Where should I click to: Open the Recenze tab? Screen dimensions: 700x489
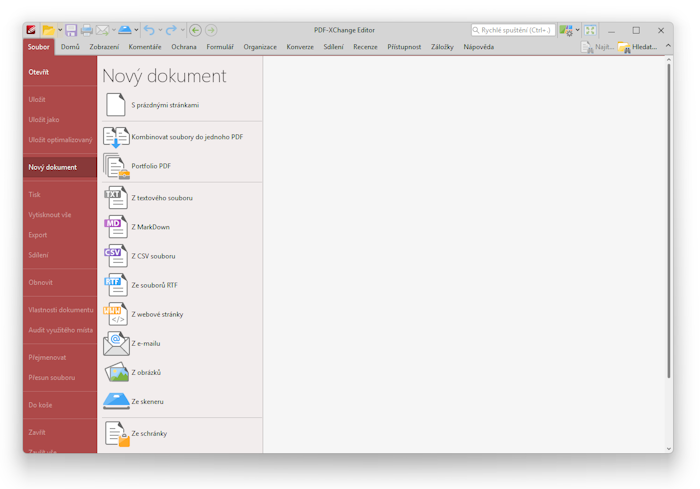click(365, 47)
